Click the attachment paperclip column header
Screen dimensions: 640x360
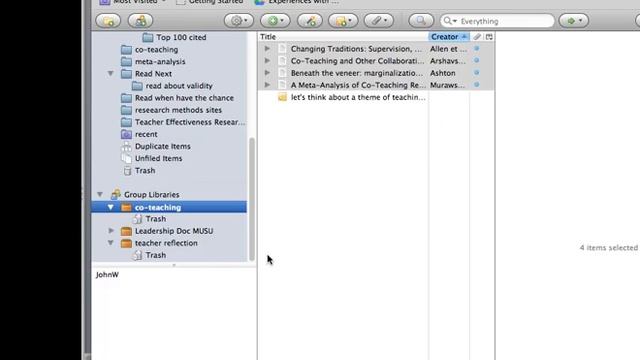tap(477, 37)
